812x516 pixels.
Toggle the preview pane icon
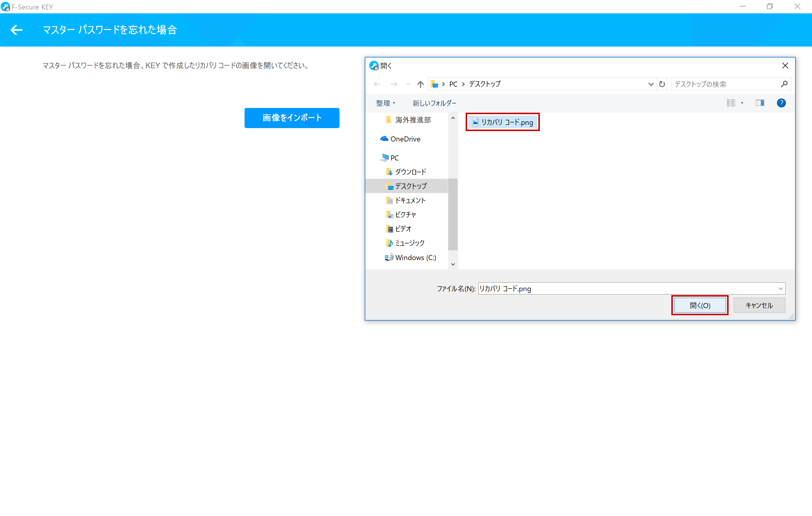click(760, 103)
